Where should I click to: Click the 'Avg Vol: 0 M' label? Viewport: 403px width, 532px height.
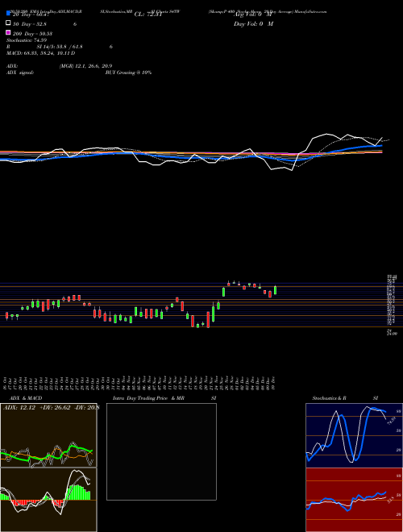click(253, 15)
